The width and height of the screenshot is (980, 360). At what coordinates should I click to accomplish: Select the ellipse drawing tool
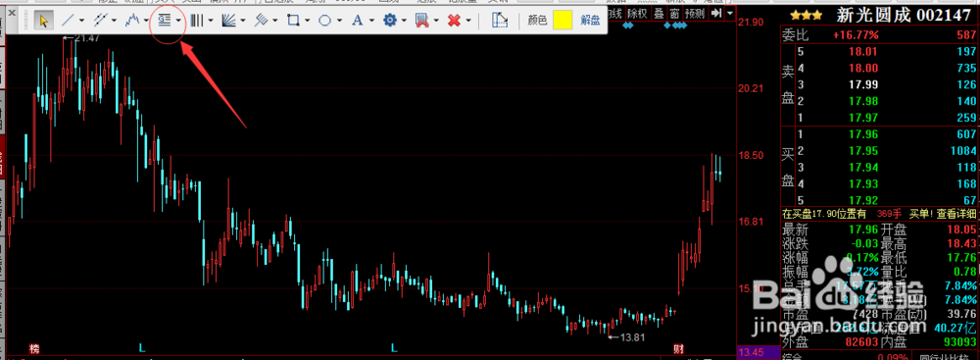coord(325,21)
